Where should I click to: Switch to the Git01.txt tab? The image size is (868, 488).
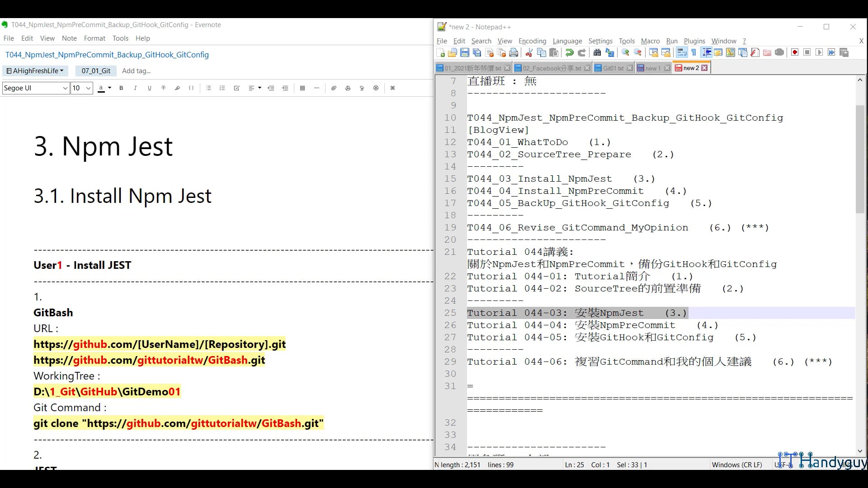point(613,68)
